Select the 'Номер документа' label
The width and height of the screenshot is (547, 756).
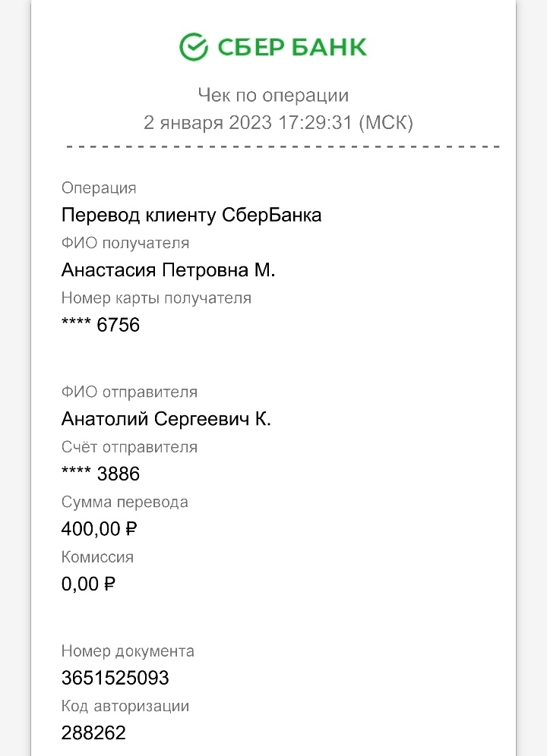pyautogui.click(x=128, y=651)
